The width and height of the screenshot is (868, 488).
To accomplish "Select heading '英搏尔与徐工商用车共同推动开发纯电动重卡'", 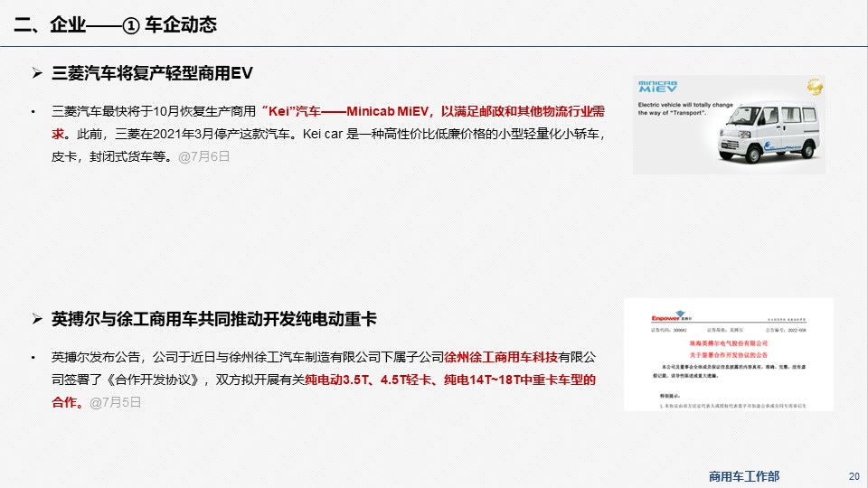I will coord(214,319).
